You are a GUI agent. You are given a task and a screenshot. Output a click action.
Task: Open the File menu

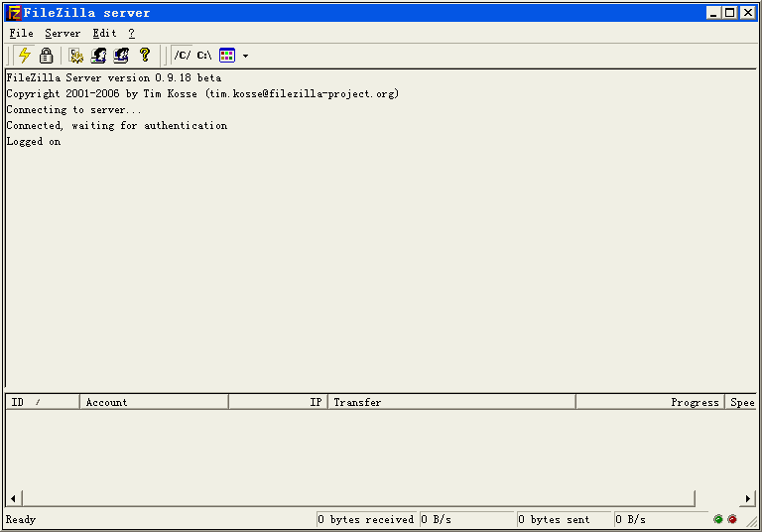[22, 33]
